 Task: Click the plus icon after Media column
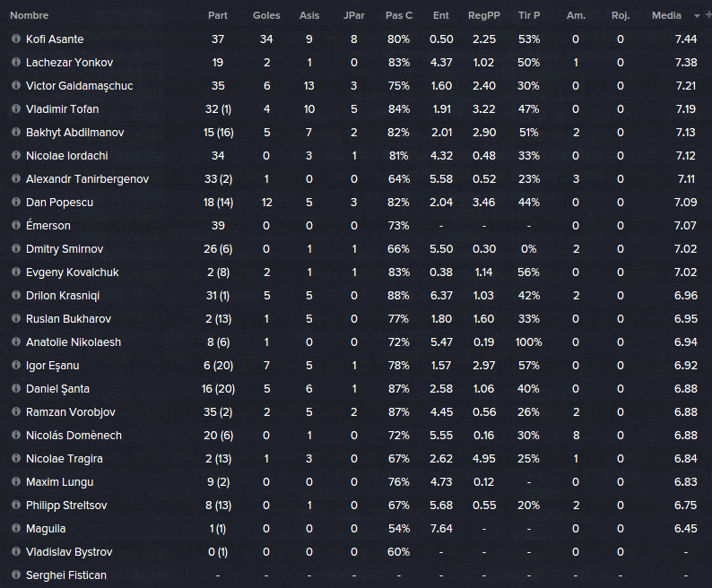click(x=708, y=15)
